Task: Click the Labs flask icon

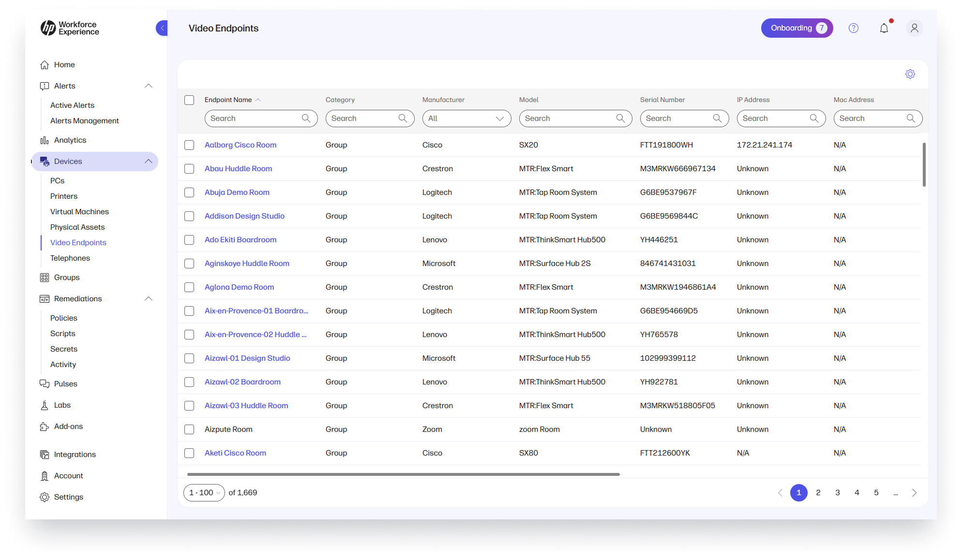Action: tap(44, 405)
